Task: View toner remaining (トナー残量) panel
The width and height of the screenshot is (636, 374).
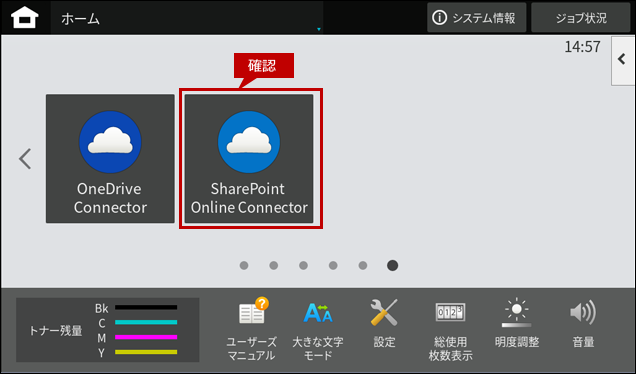Action: click(107, 330)
